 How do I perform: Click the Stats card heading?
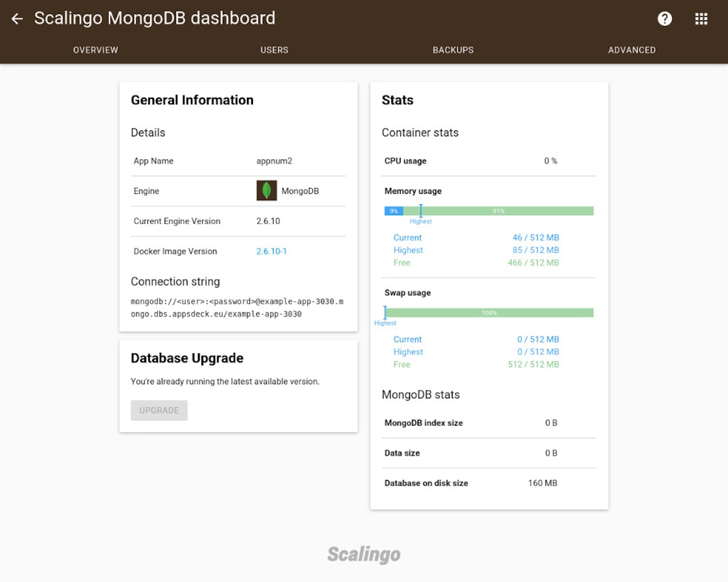click(397, 100)
